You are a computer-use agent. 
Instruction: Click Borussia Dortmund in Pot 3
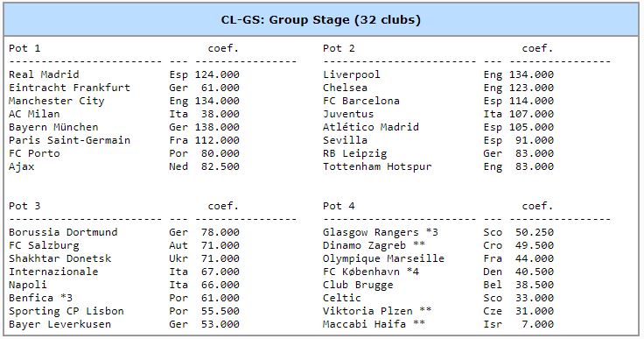[x=63, y=232]
